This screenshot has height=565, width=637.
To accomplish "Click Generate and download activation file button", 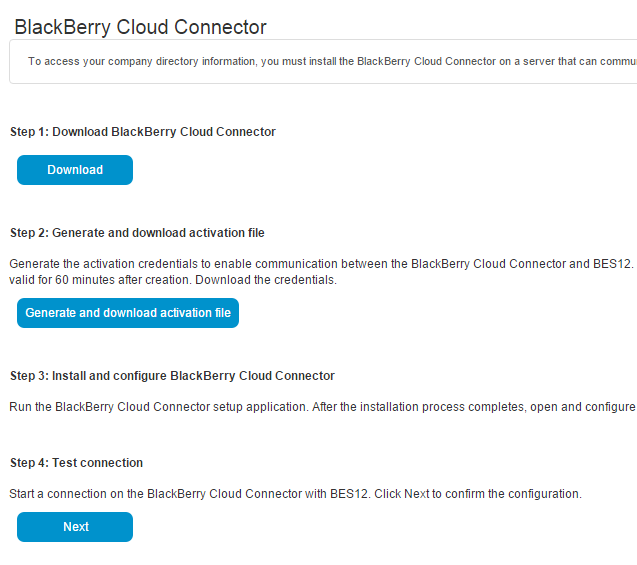I will point(128,313).
